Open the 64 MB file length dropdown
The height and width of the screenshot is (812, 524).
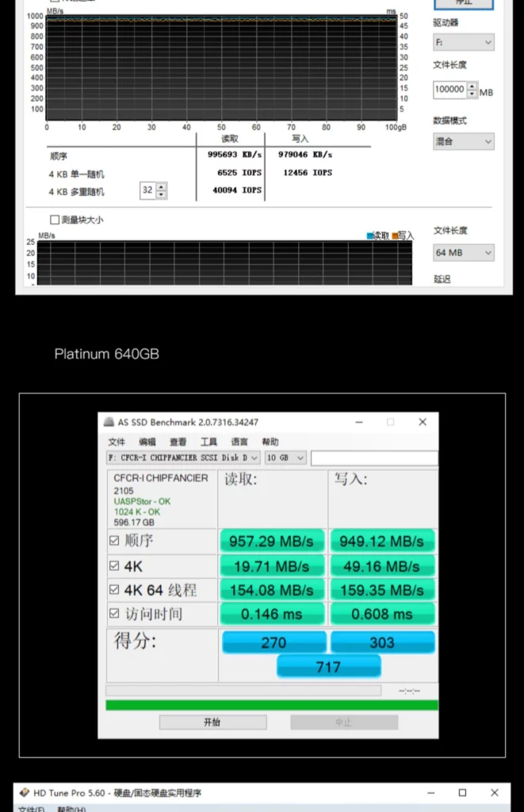click(x=464, y=253)
